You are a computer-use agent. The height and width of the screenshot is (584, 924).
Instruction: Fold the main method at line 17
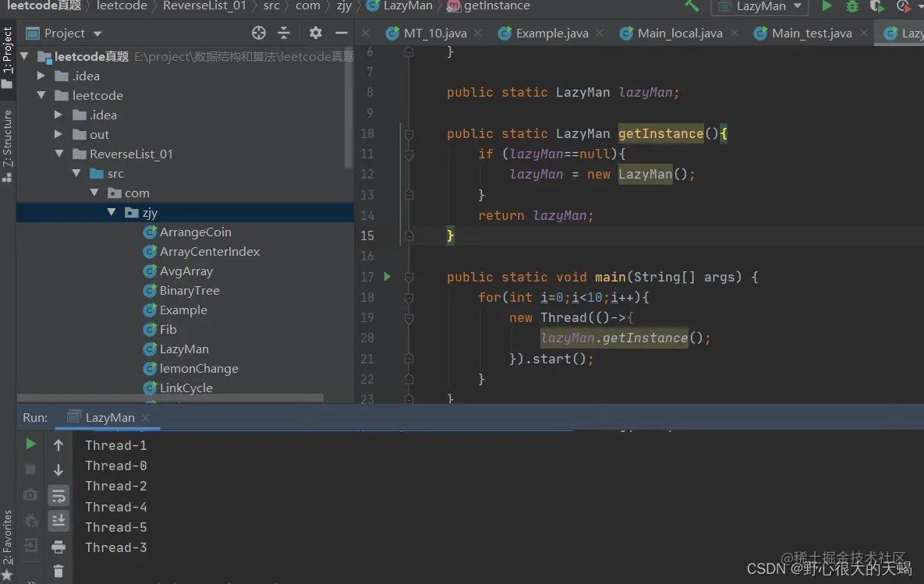click(x=409, y=277)
